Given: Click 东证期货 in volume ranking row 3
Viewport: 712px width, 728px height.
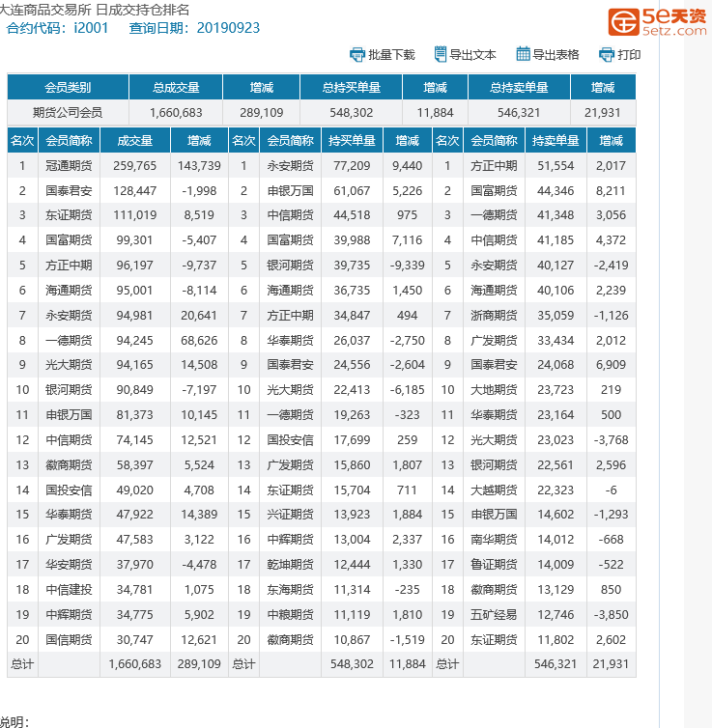Looking at the screenshot, I should [x=69, y=215].
